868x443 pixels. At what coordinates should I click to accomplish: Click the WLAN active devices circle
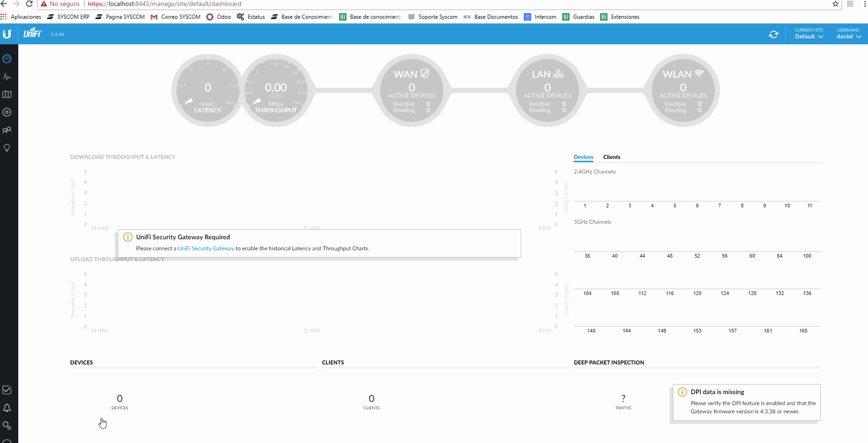pos(683,90)
